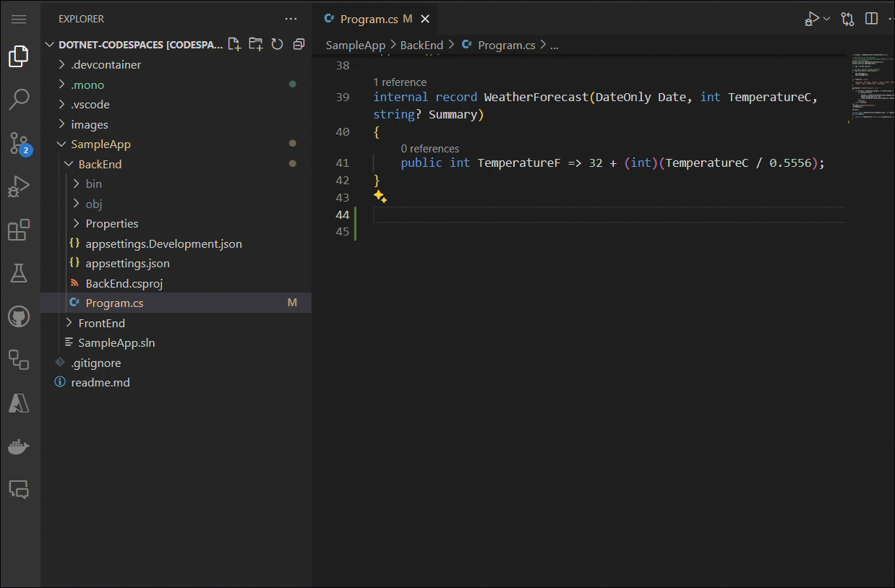This screenshot has height=588, width=895.
Task: Open readme.md from the file tree
Action: [100, 382]
